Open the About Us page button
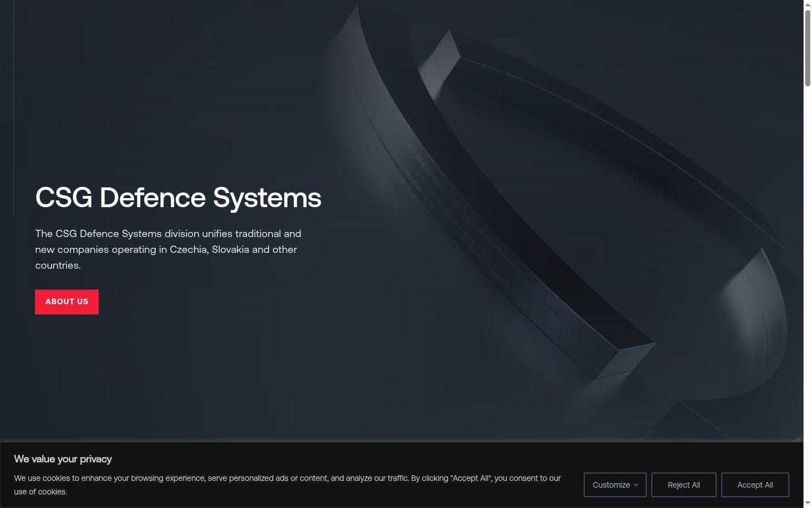The height and width of the screenshot is (508, 812). coord(67,302)
